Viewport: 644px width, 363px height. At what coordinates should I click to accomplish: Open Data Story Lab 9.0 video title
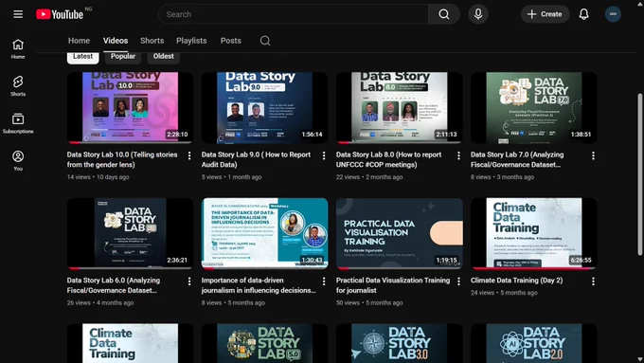pos(256,159)
